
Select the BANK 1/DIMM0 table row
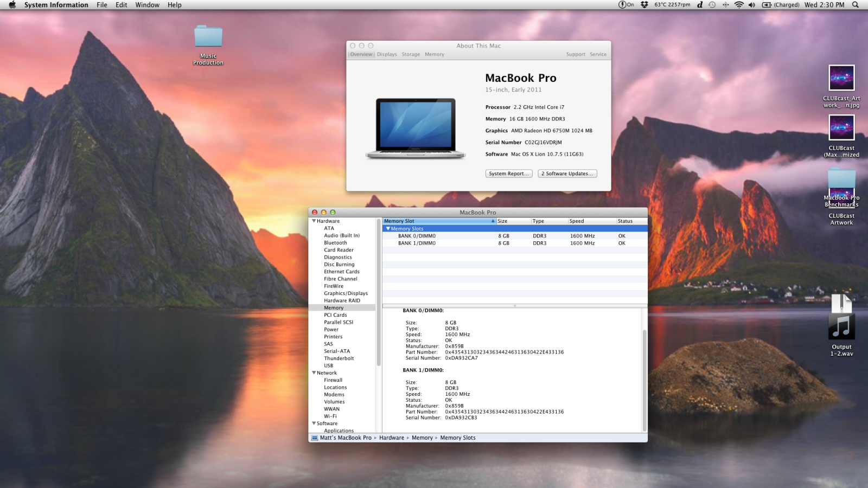tap(417, 243)
